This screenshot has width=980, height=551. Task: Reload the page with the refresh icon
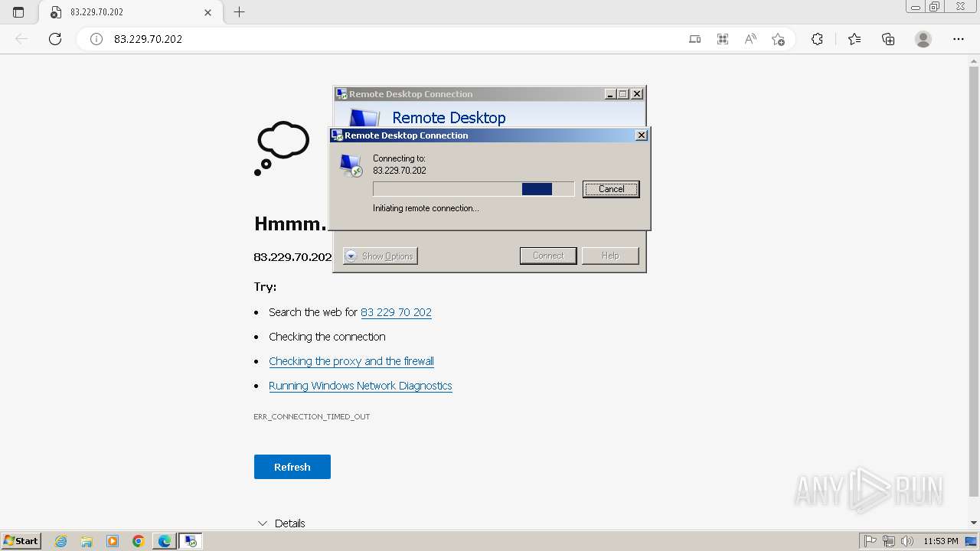(x=55, y=39)
